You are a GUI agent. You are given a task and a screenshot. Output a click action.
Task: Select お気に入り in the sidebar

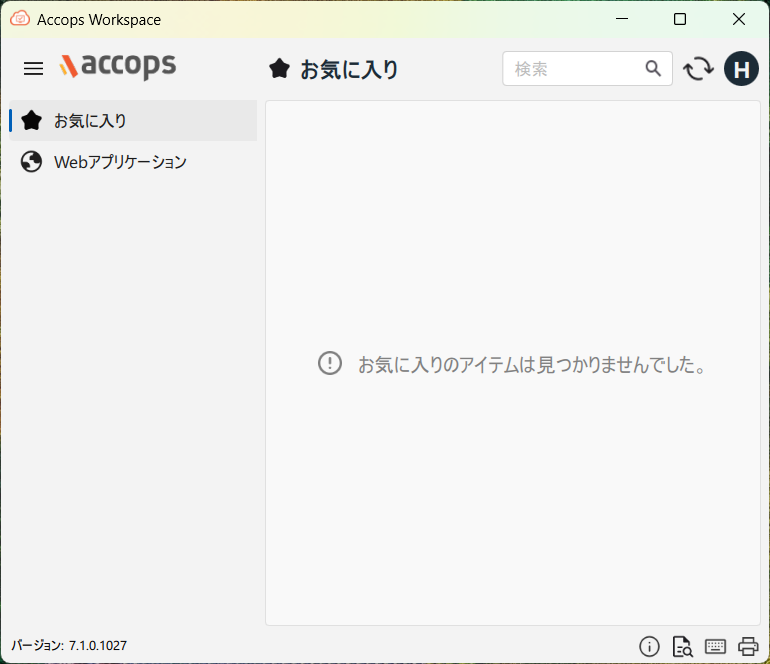133,121
